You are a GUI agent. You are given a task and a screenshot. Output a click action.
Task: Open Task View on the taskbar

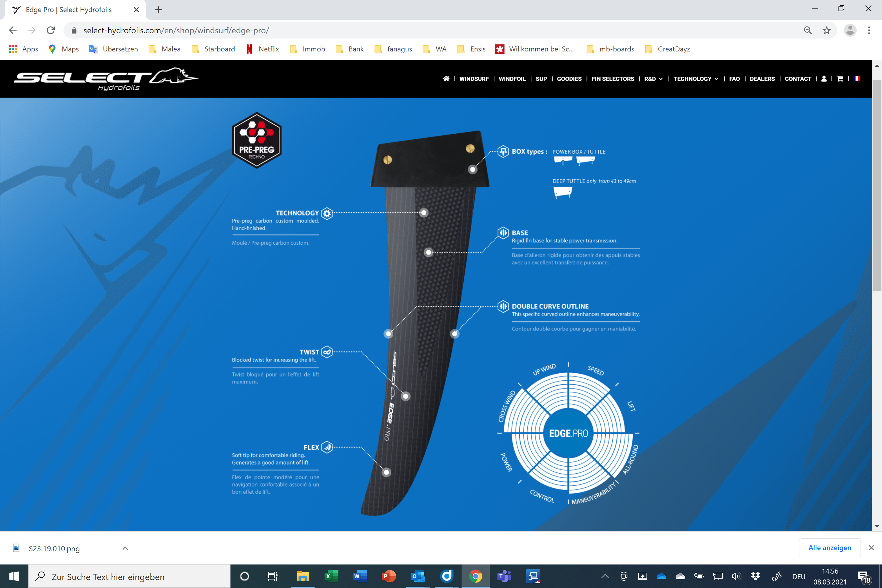[273, 576]
